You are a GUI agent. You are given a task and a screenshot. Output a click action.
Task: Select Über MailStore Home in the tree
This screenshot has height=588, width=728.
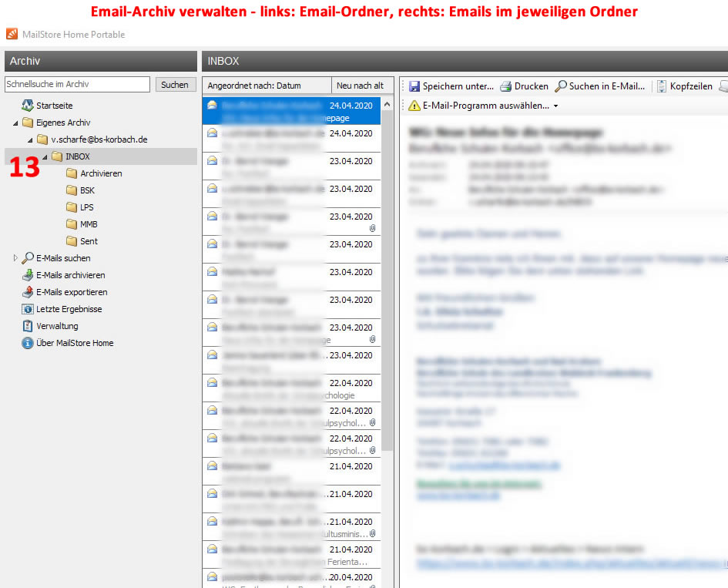(75, 343)
